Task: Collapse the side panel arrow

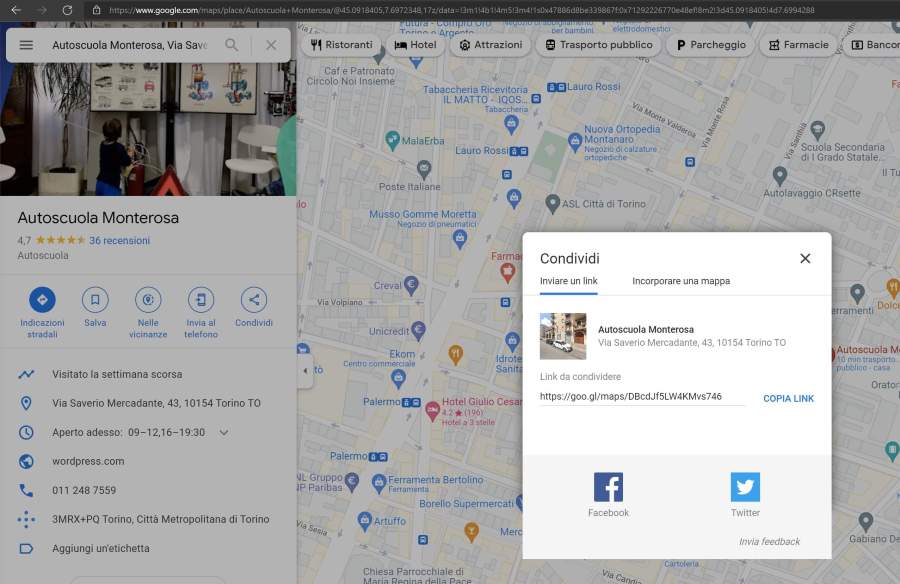Action: 304,371
